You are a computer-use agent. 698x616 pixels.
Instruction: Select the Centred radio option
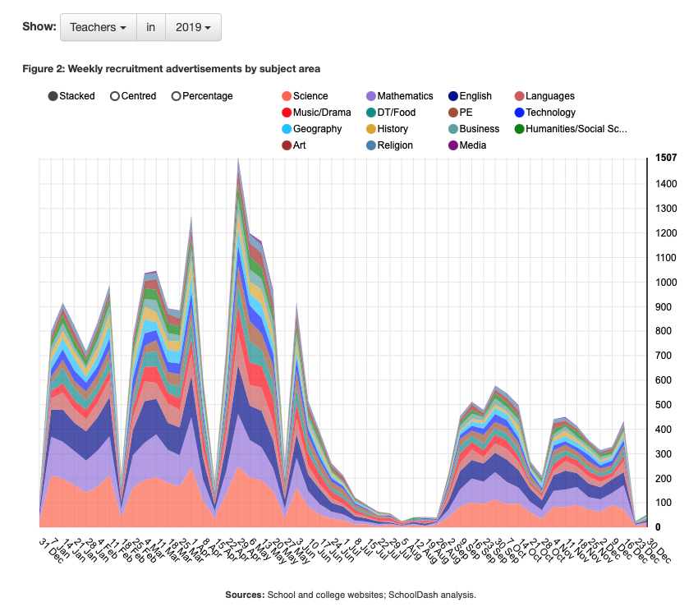(x=115, y=96)
